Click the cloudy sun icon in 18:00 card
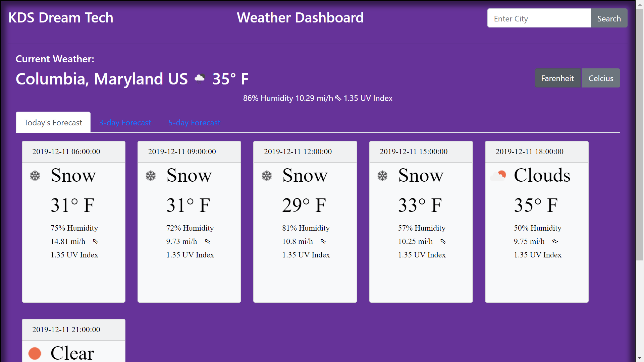Viewport: 644px width, 362px height. (x=498, y=176)
